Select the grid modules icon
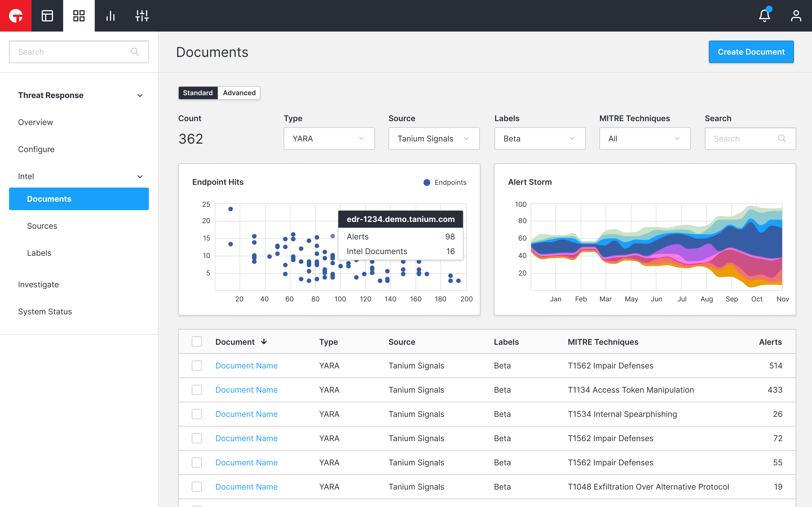This screenshot has height=507, width=812. (x=79, y=16)
